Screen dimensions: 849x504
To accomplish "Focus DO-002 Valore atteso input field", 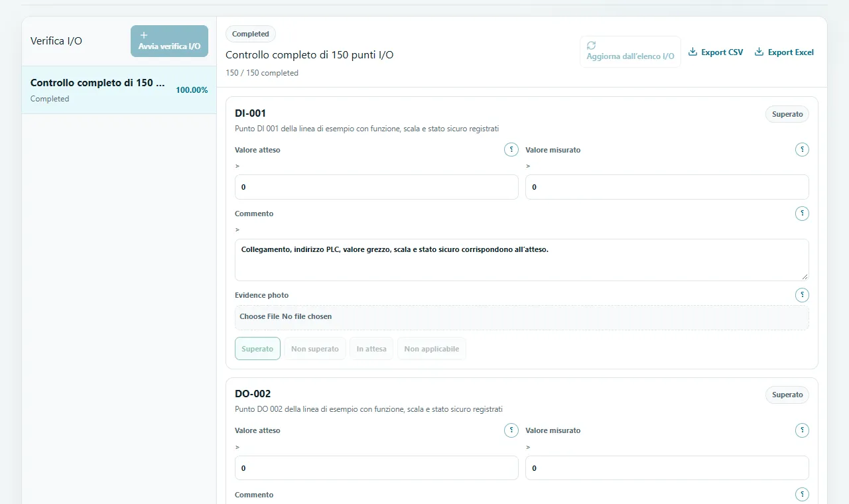I will tap(376, 468).
